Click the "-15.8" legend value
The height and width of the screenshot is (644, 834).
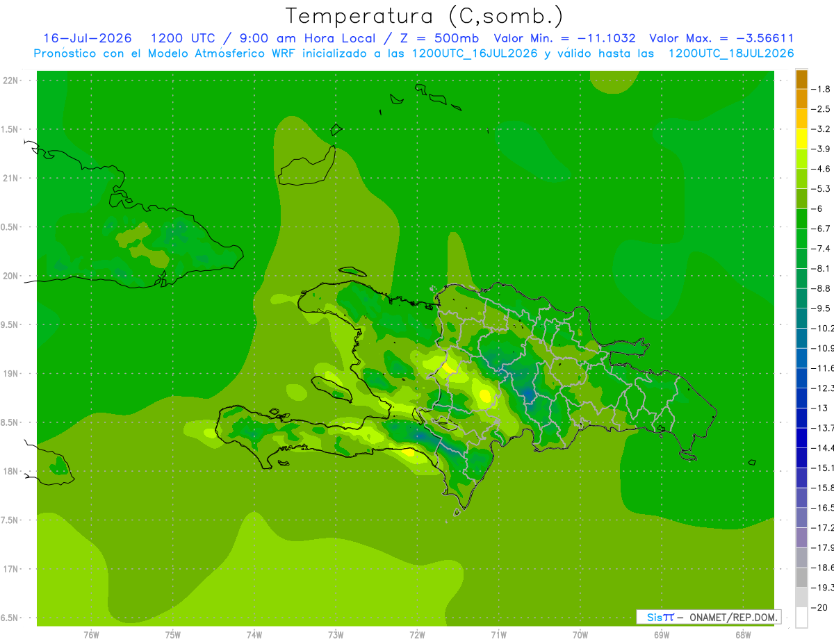(822, 488)
